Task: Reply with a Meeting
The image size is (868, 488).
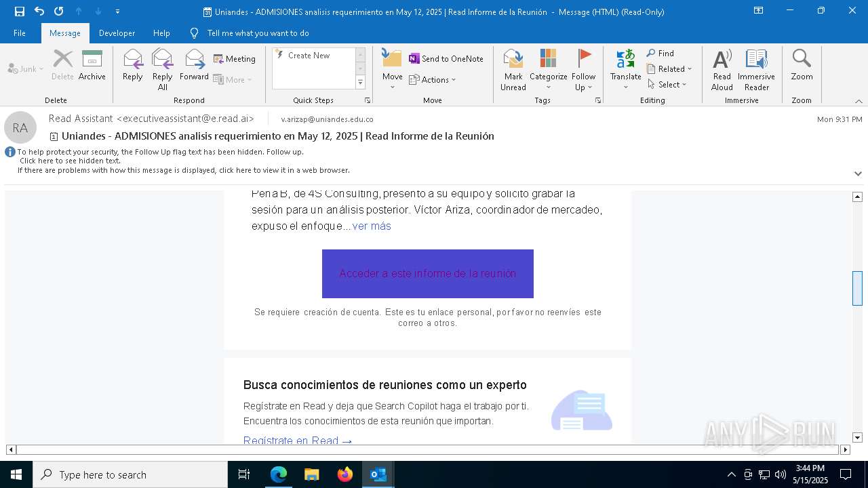Action: (235, 59)
